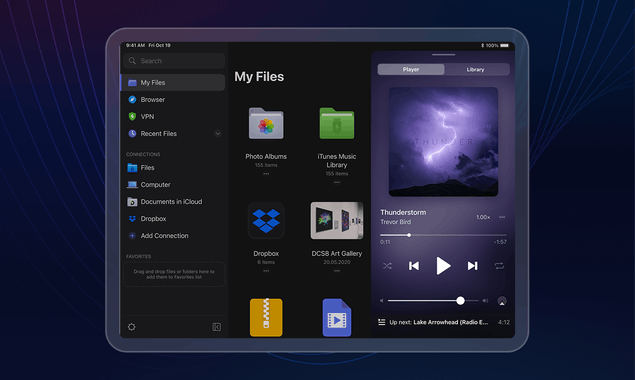Skip to the next track
Image resolution: width=635 pixels, height=380 pixels.
473,266
